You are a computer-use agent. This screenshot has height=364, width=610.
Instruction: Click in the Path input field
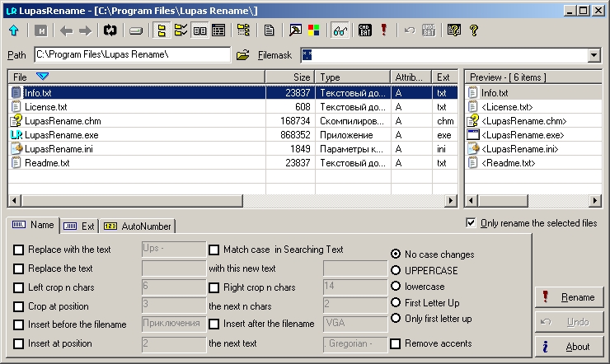[132, 54]
